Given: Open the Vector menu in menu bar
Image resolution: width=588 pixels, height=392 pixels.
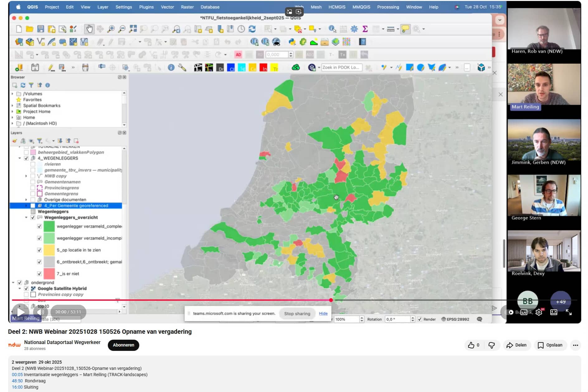Looking at the screenshot, I should coord(167,7).
